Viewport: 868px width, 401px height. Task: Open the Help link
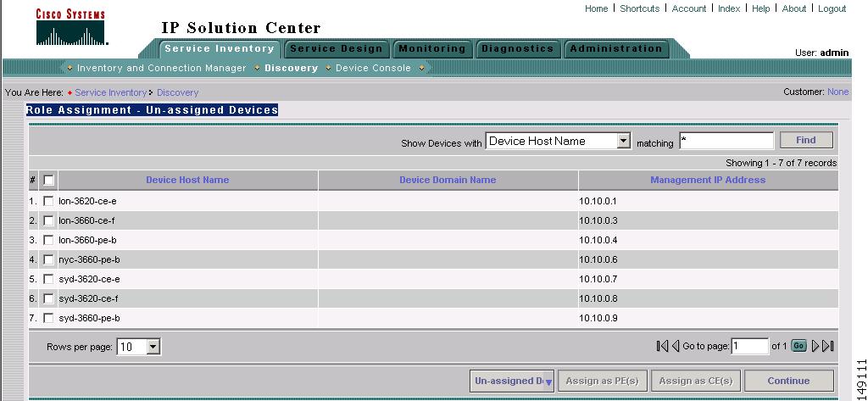[760, 8]
